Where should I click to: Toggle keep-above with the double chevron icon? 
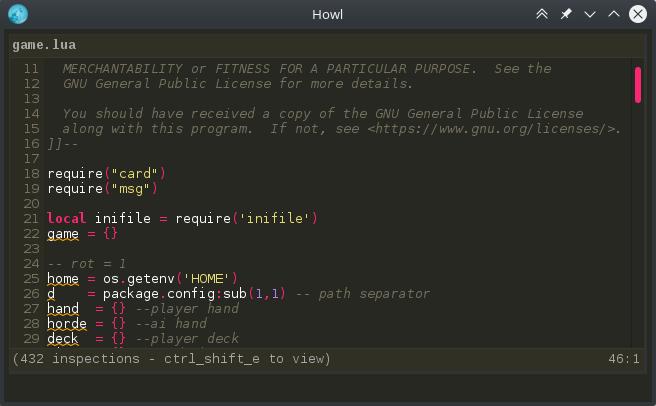point(542,14)
